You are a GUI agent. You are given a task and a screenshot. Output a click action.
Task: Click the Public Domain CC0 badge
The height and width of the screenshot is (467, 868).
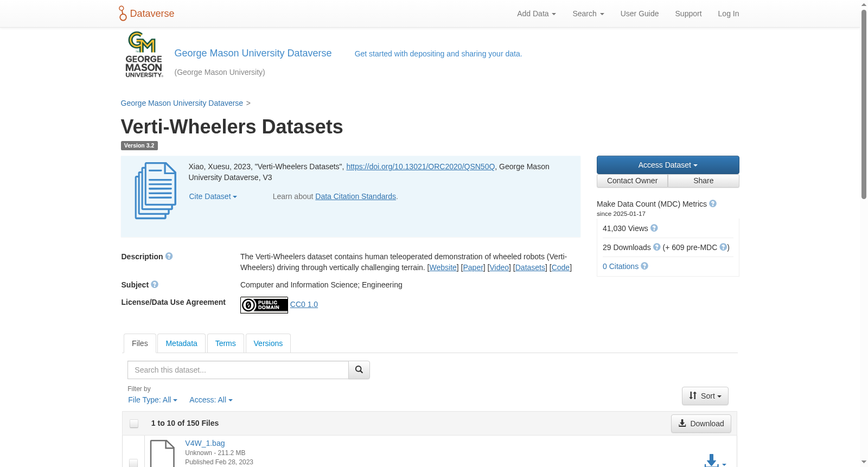[264, 305]
